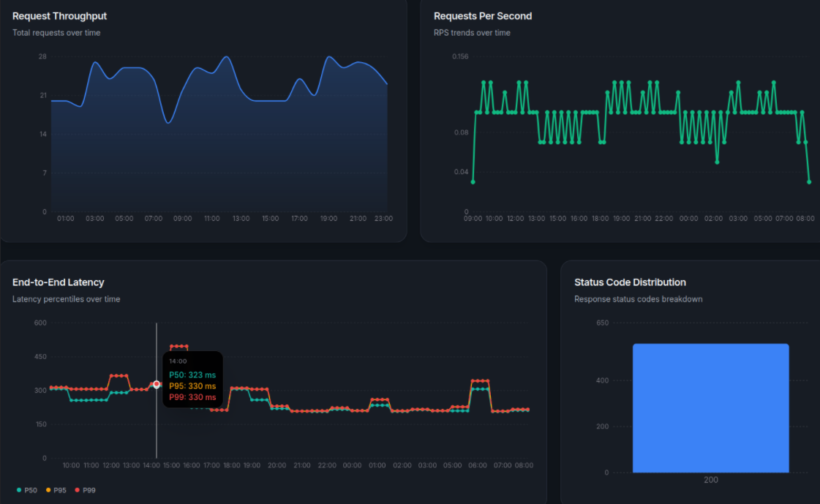Select the blue 200 status code bar

coord(710,408)
